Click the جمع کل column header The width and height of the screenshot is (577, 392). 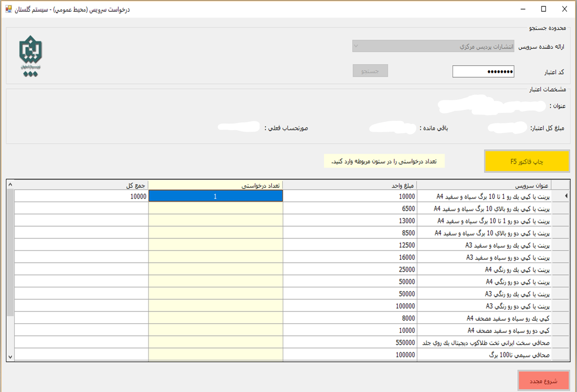[x=81, y=185]
